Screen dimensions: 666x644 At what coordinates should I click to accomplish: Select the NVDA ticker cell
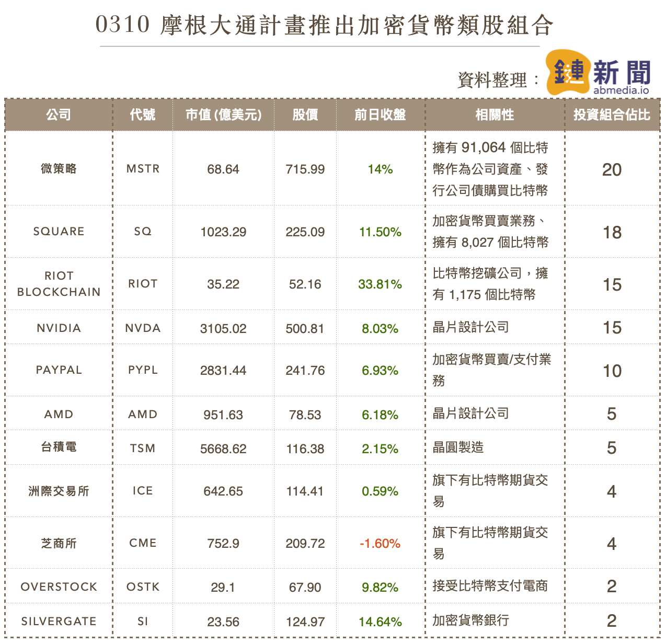pos(143,328)
